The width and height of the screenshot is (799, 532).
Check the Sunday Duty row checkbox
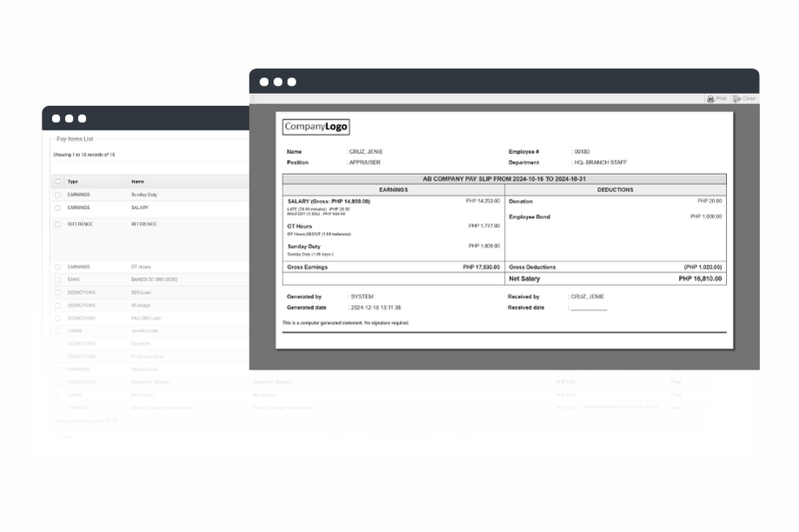(58, 195)
